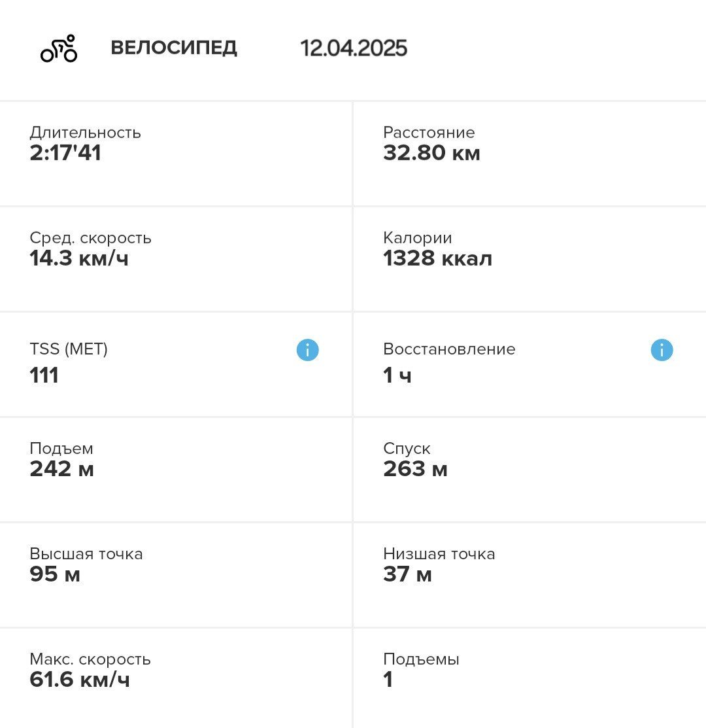This screenshot has height=728, width=706.
Task: Select the Расстояние 32.80 км cell
Action: [x=529, y=154]
